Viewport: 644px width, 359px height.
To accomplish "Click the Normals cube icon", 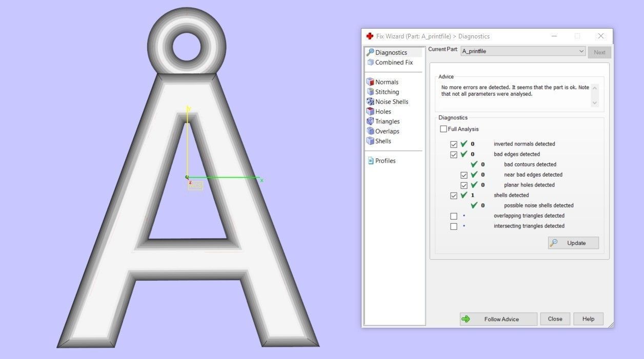I will [370, 82].
